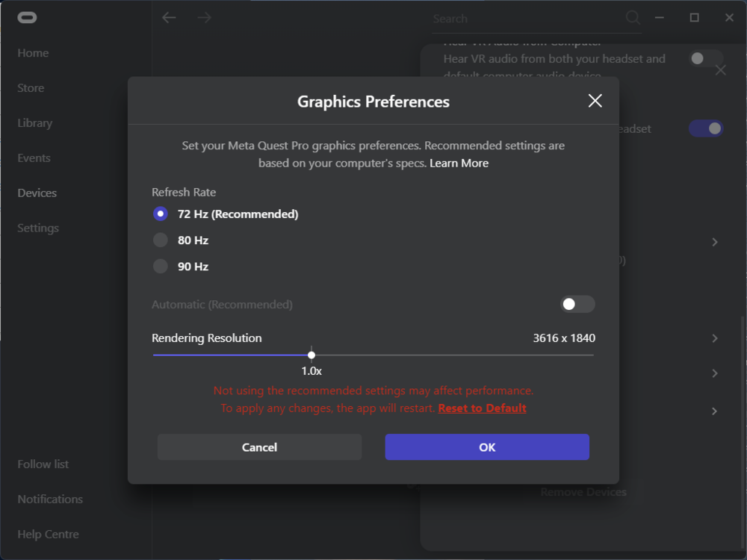Click the search magnifier icon
Screen dimensions: 747x560
(633, 18)
